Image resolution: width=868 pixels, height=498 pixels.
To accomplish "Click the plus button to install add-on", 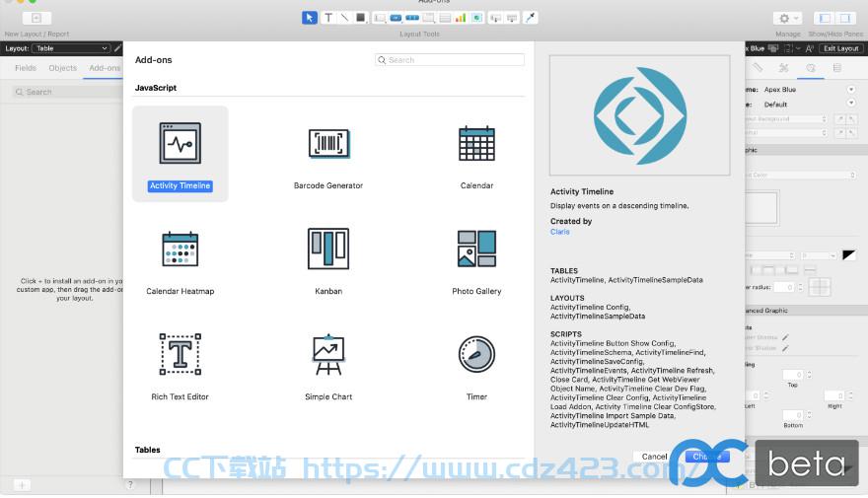I will point(22,485).
